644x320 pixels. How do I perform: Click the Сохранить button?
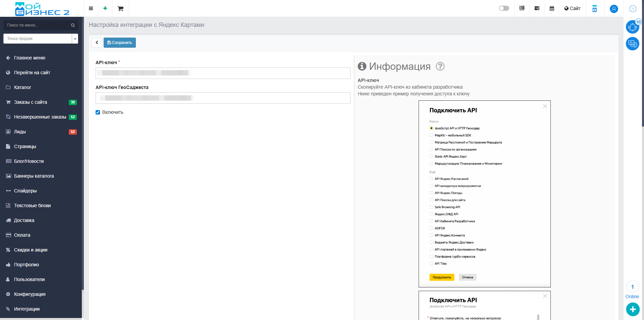click(x=120, y=43)
